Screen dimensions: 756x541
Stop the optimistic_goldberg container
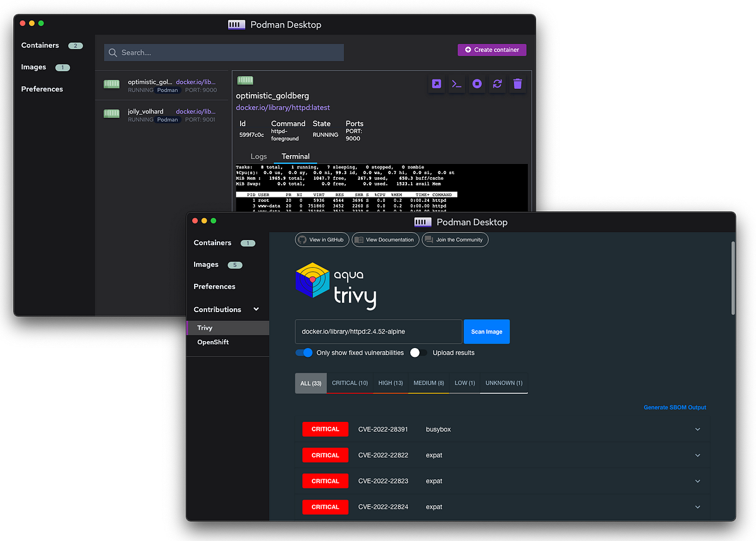point(477,83)
